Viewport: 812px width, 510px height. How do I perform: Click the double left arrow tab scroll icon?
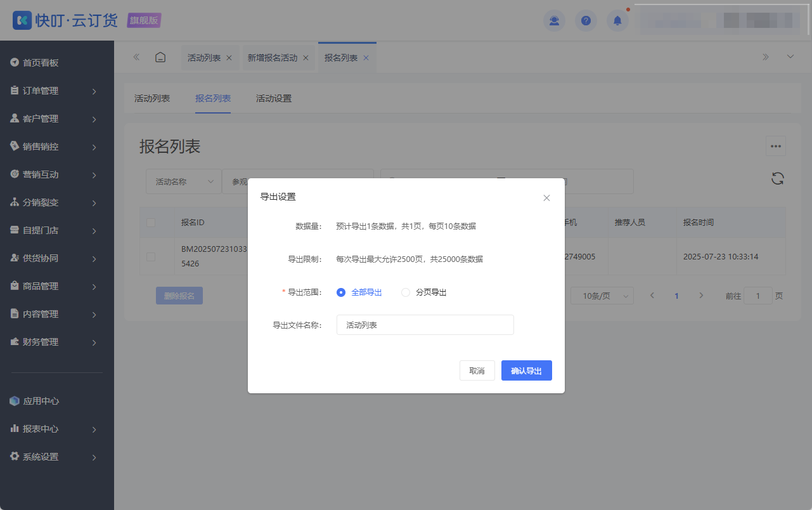(136, 57)
